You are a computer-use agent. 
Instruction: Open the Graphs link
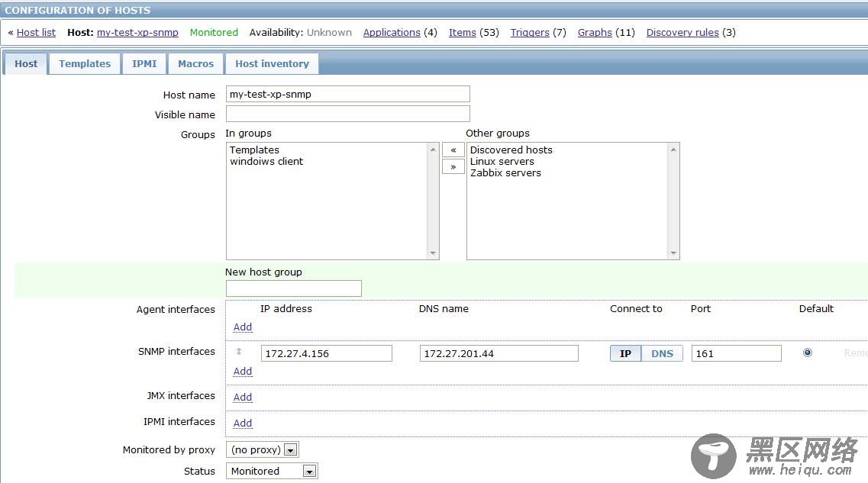[x=595, y=33]
